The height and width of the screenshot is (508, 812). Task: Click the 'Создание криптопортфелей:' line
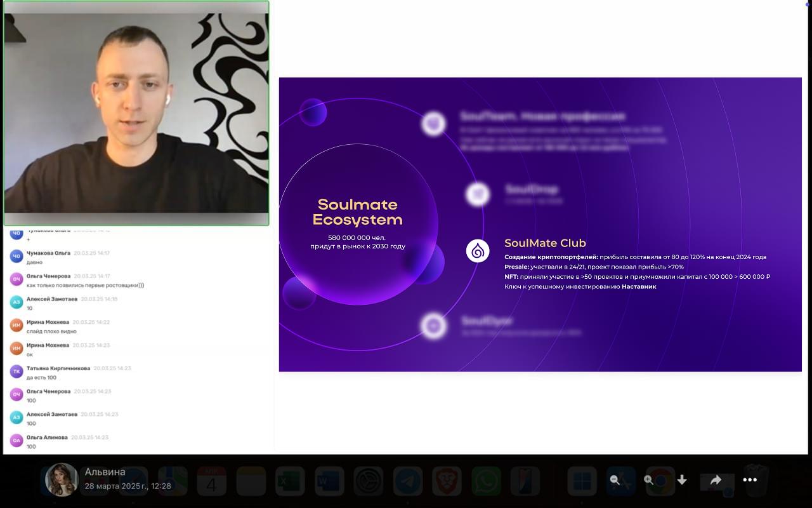coord(635,257)
